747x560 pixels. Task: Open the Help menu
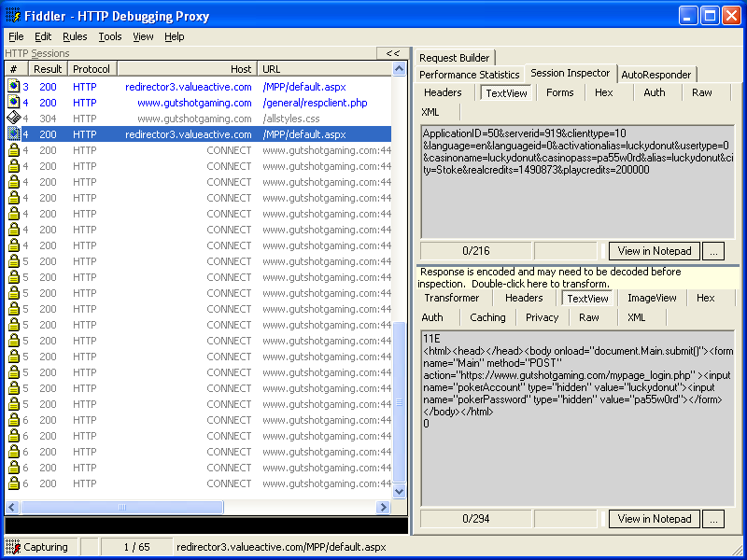[175, 36]
